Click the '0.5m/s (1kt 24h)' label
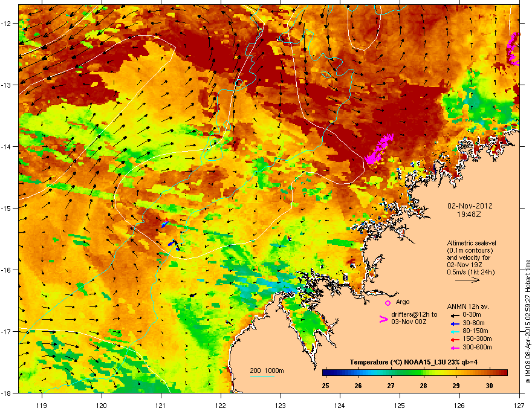 pos(470,272)
